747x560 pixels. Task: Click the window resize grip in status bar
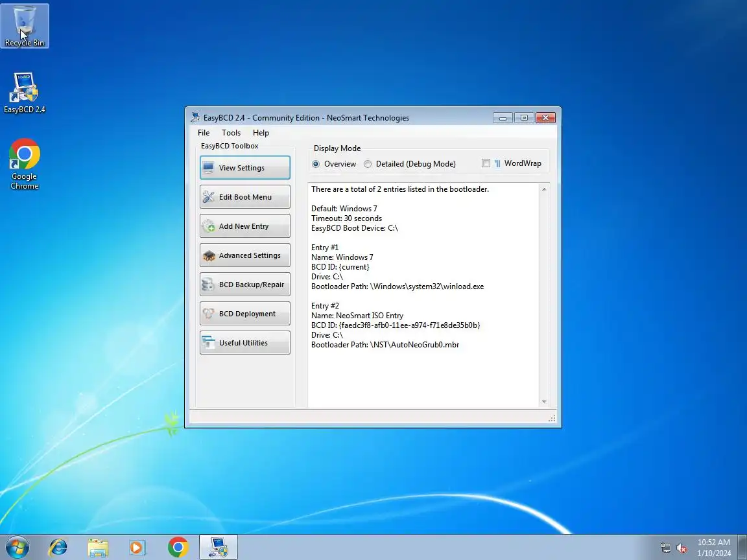[x=552, y=418]
